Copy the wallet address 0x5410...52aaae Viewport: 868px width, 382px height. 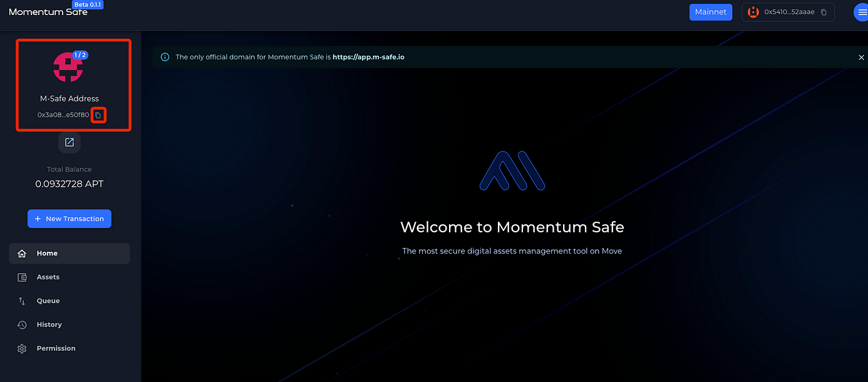824,12
